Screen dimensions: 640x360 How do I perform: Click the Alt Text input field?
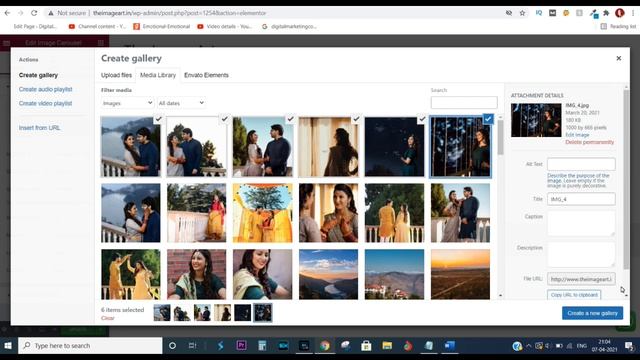point(581,164)
